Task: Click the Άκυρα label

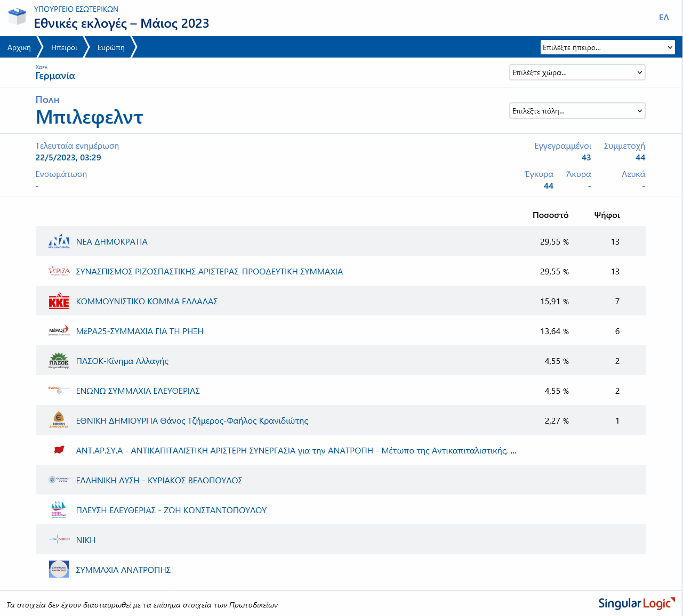Action: click(x=578, y=174)
